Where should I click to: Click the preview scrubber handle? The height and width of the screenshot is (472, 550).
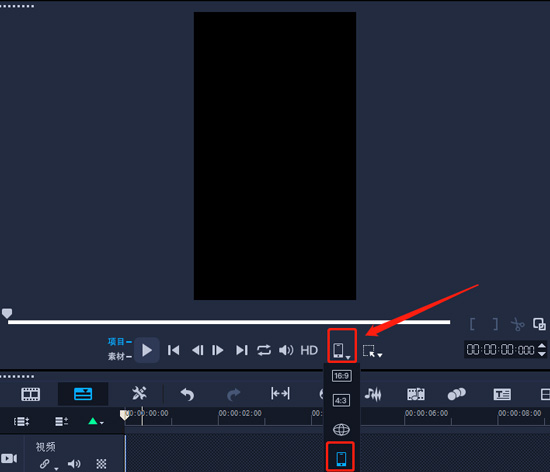(7, 313)
